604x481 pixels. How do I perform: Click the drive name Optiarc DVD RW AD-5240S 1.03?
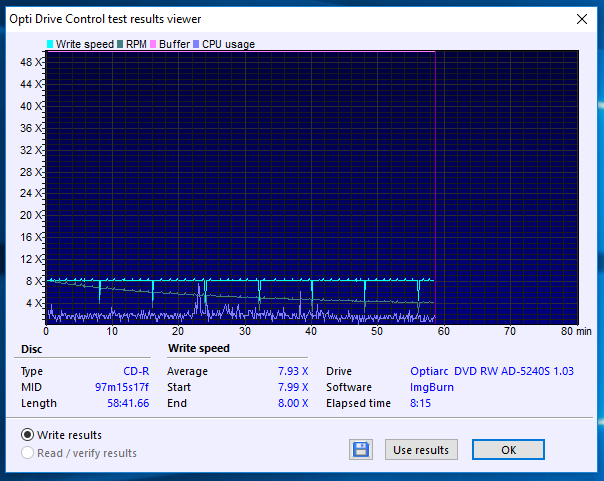click(x=492, y=371)
